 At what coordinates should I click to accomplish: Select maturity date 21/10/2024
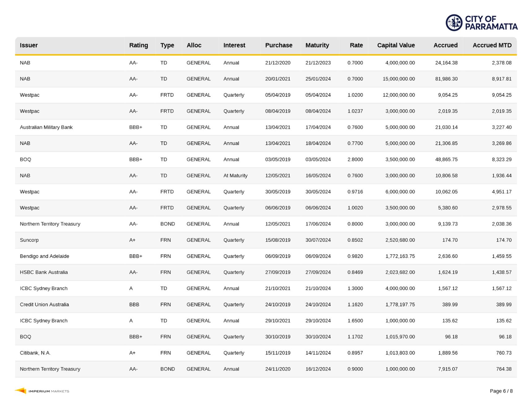click(318, 288)
